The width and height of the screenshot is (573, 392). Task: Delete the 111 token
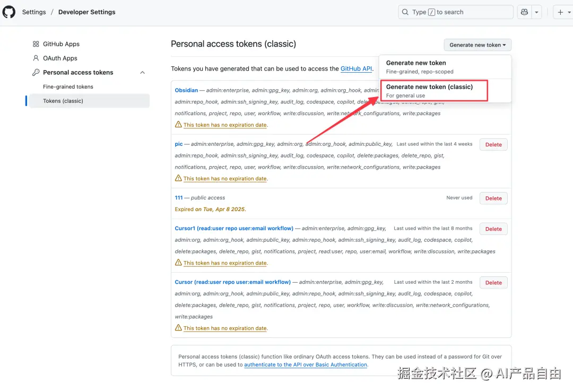pos(493,198)
